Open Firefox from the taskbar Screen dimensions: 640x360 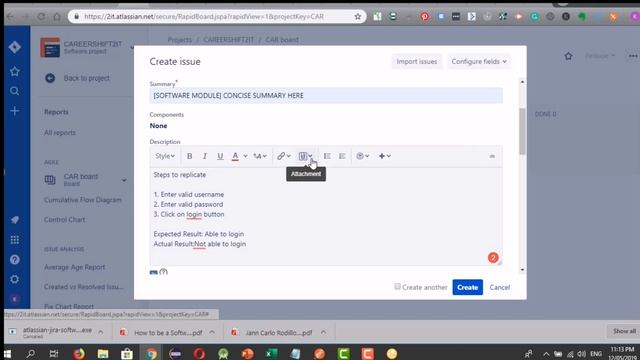pos(79,353)
